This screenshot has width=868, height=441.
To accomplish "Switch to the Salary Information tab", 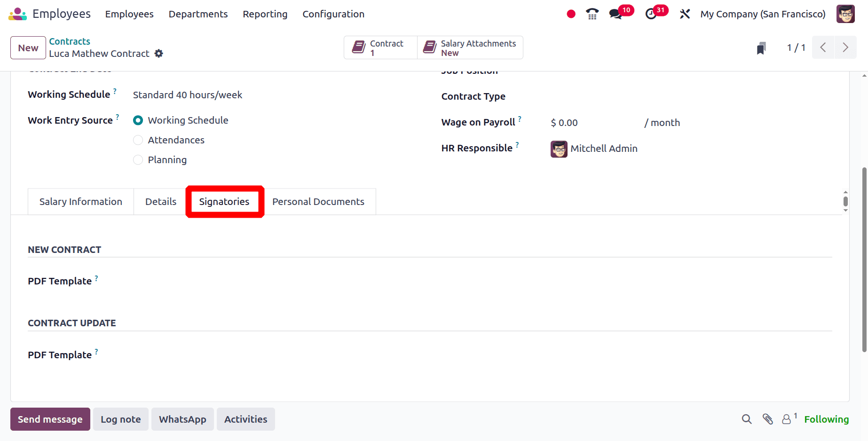I will (81, 202).
